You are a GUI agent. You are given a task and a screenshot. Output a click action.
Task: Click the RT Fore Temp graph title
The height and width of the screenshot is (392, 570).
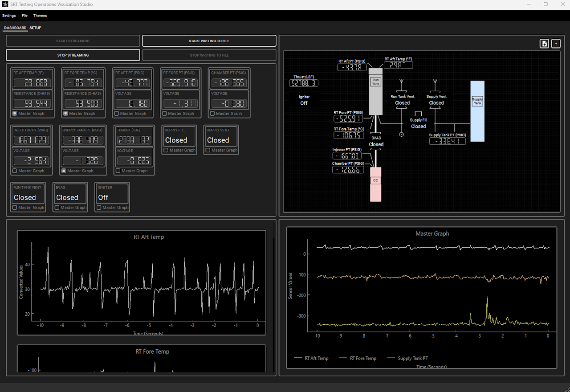point(152,351)
